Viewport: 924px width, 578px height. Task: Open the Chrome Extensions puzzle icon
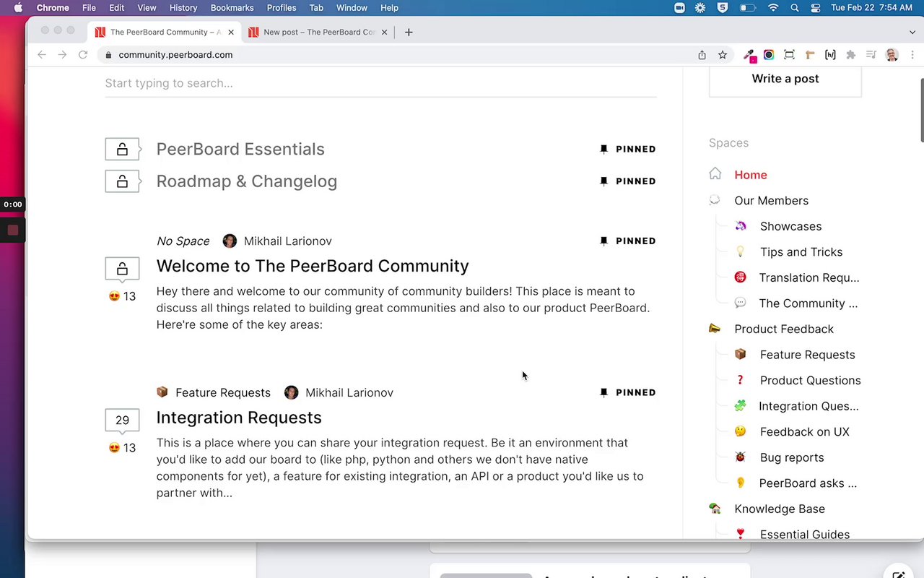pyautogui.click(x=851, y=55)
